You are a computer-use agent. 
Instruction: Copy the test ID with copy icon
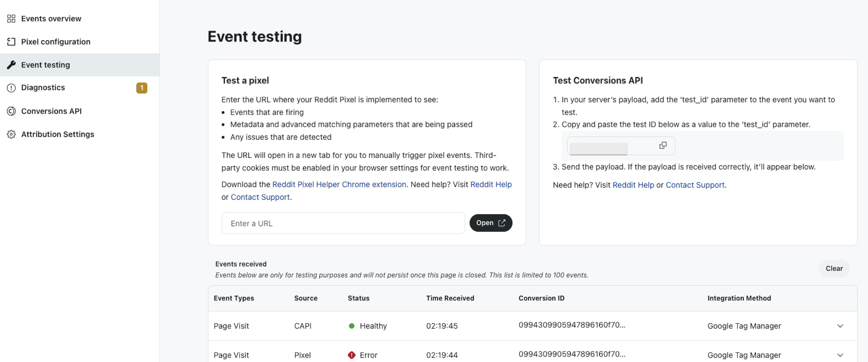point(662,145)
